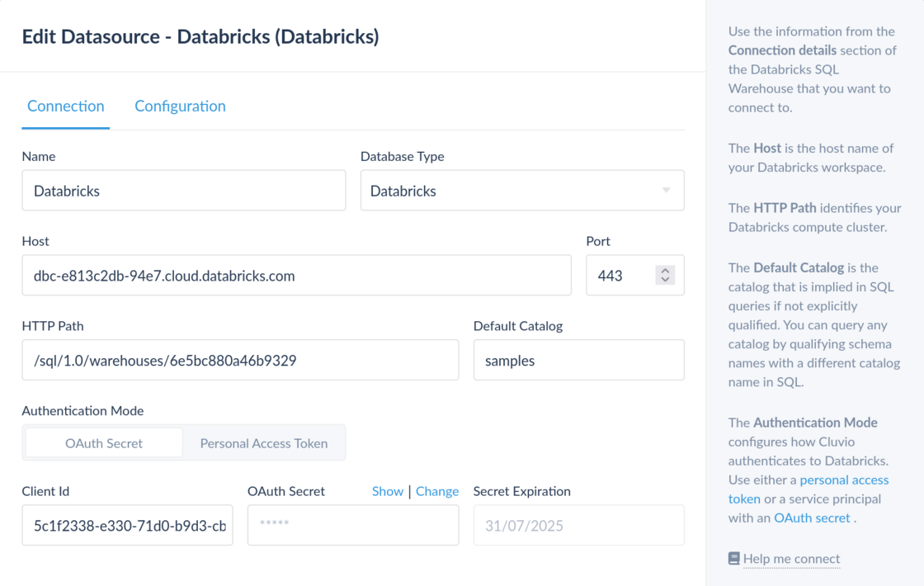Decrease the Port value with the down arrow

click(665, 280)
